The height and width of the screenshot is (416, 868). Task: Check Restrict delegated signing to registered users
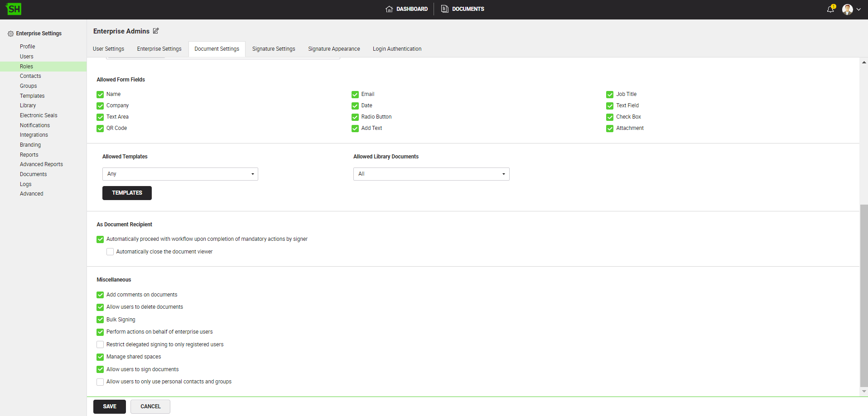tap(100, 344)
